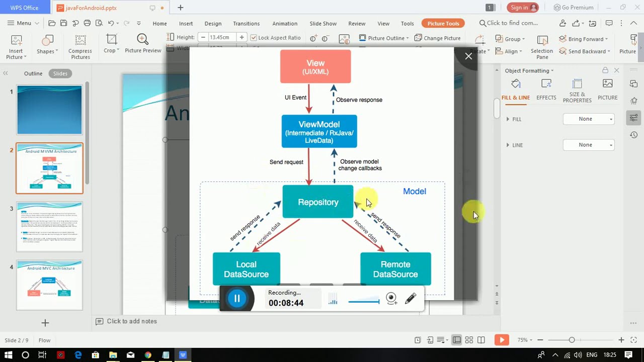The width and height of the screenshot is (644, 362).
Task: Open the Effects tab in formatting panel
Action: [x=546, y=90]
